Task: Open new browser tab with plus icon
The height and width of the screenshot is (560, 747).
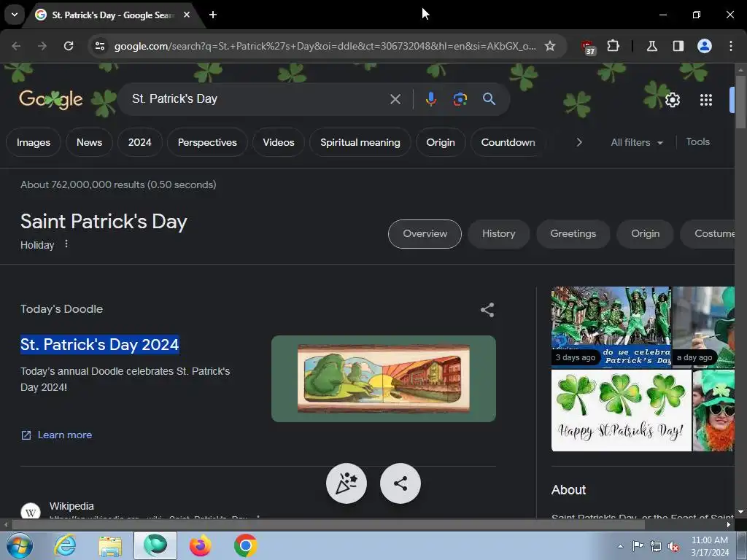Action: point(213,15)
